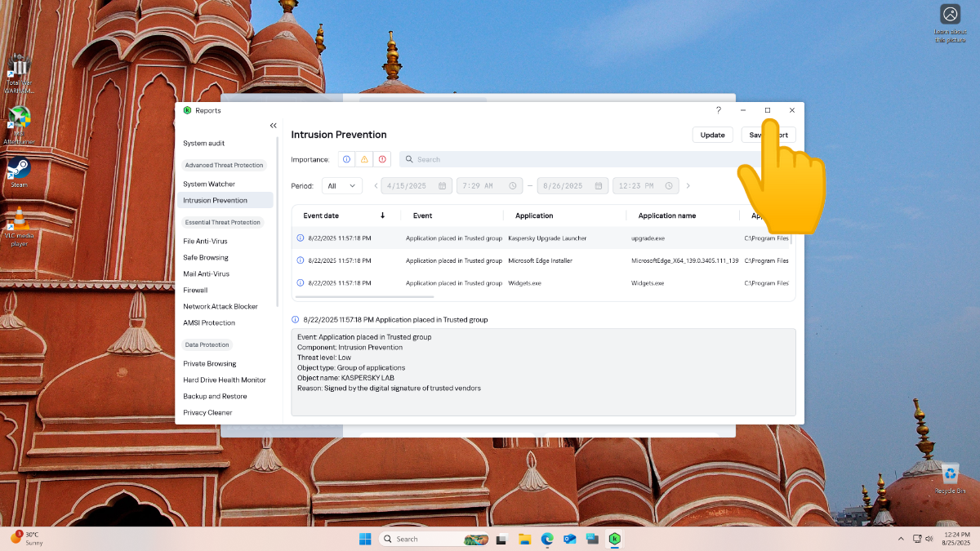This screenshot has width=980, height=551.
Task: Filter by informational importance icon
Action: tap(346, 159)
